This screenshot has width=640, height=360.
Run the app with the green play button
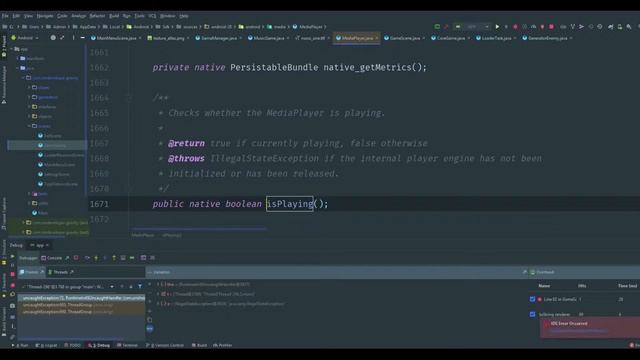click(497, 27)
